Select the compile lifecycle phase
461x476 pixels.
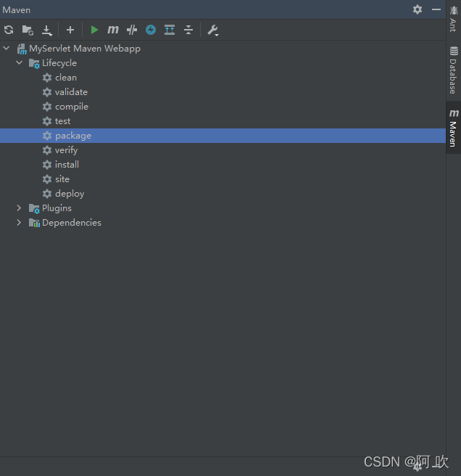[x=72, y=107]
